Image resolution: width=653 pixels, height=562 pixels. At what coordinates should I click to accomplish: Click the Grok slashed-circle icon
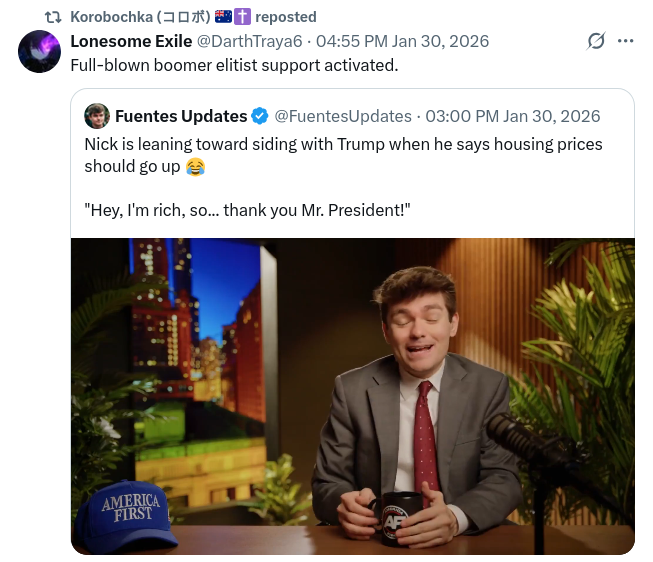click(596, 41)
